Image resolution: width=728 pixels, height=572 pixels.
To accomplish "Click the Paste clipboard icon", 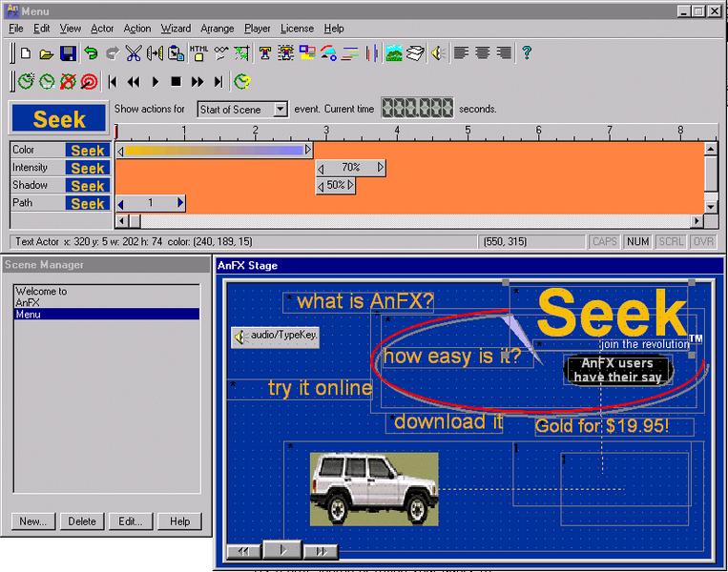I will tap(176, 53).
